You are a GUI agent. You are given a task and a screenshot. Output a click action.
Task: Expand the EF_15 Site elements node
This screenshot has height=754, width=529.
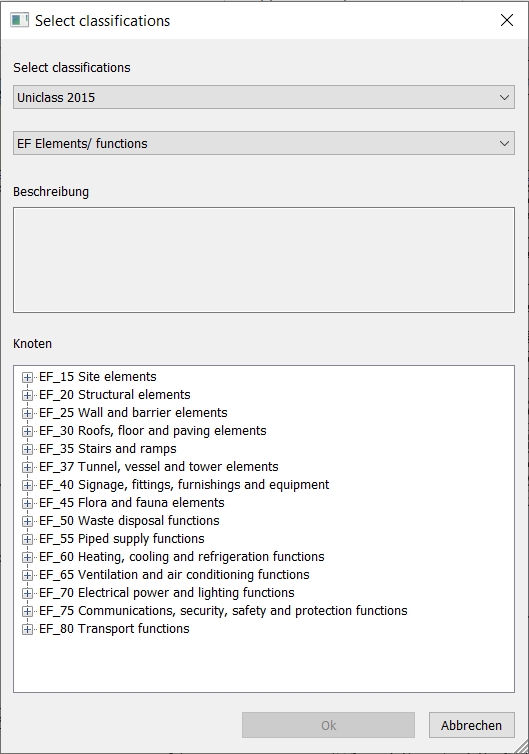click(27, 377)
